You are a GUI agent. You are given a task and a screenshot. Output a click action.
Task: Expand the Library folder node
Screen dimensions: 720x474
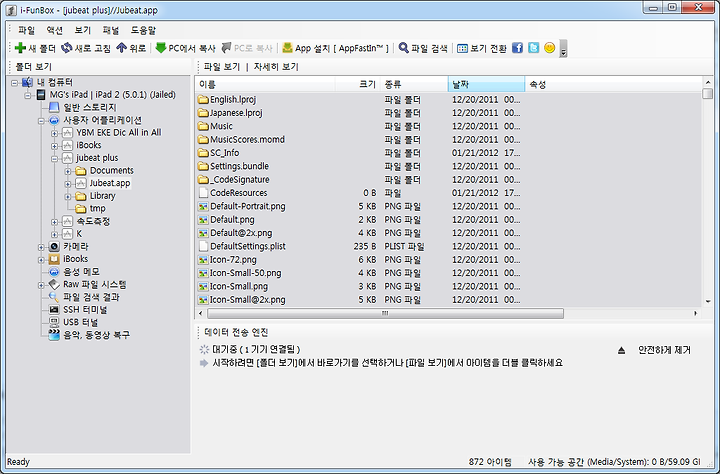tap(68, 197)
